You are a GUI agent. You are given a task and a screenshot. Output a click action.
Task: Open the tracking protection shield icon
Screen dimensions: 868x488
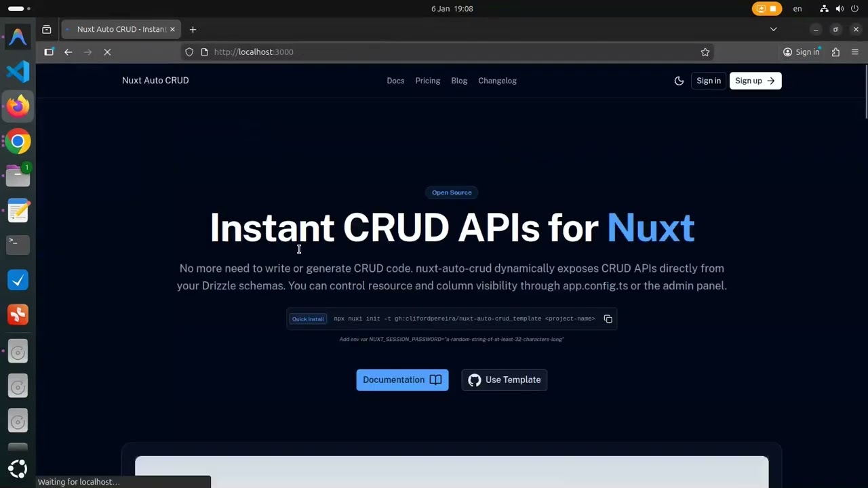[189, 52]
